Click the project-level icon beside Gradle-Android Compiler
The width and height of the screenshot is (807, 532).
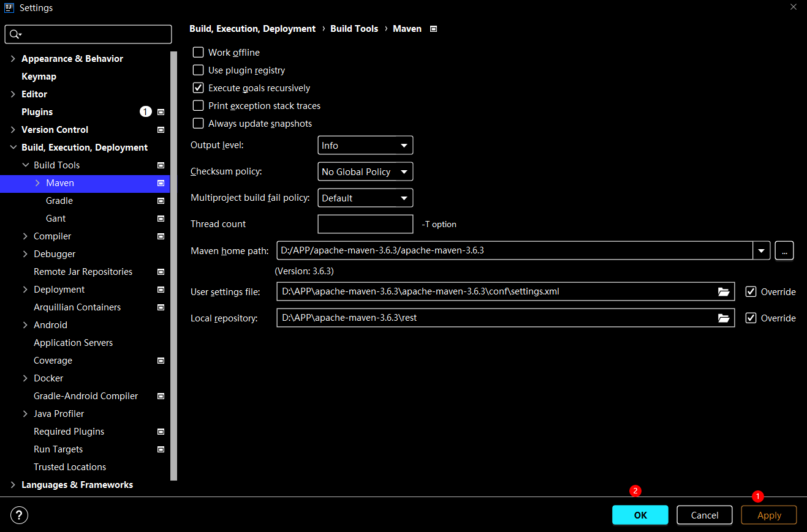point(161,396)
